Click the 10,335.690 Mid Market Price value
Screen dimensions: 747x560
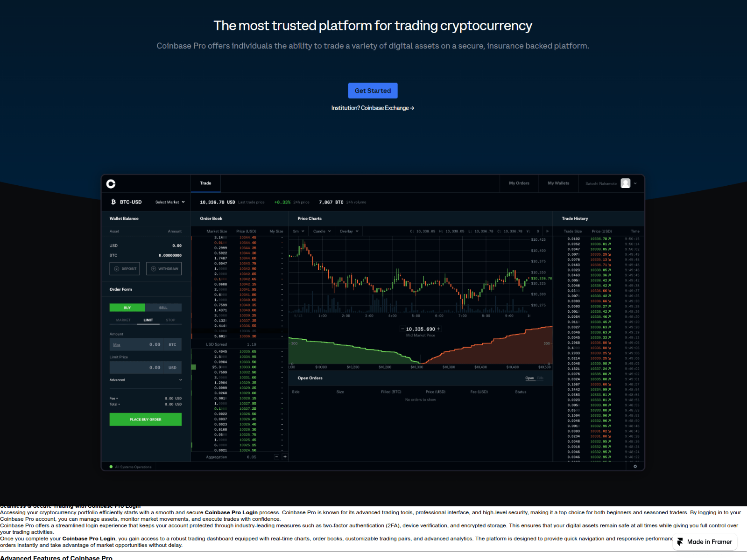click(x=420, y=329)
